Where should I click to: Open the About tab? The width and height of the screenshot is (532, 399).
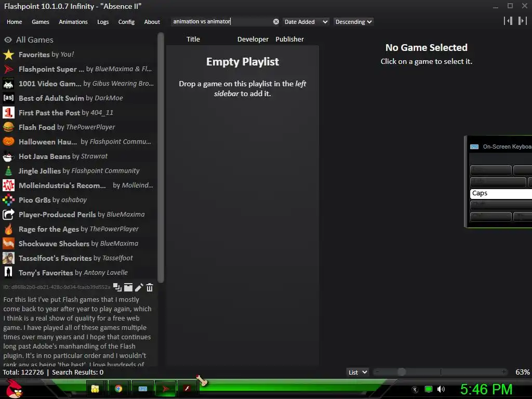[152, 22]
